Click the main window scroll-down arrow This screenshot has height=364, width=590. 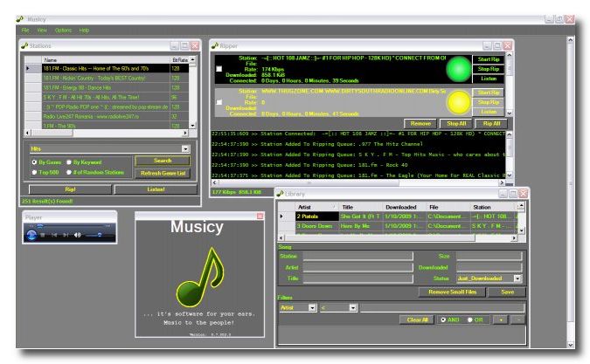[x=571, y=345]
